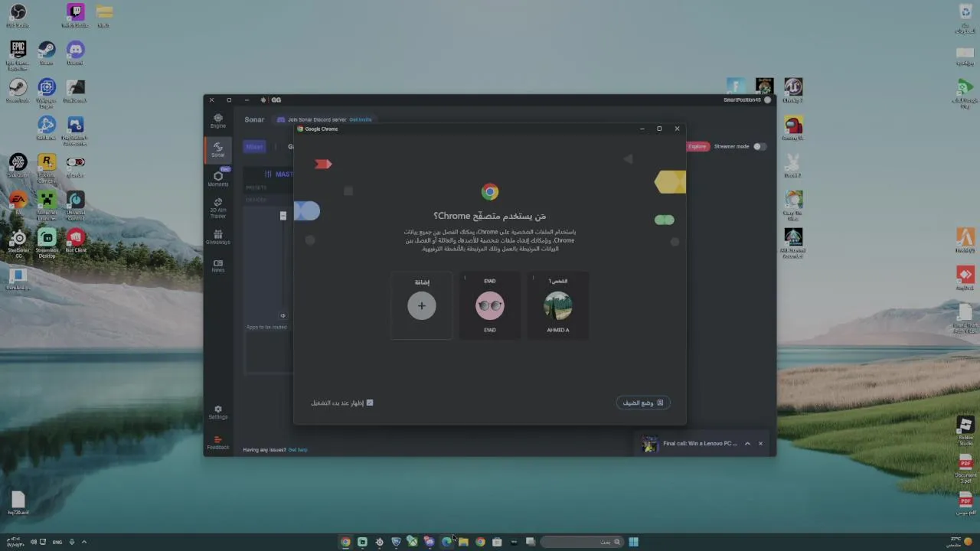The image size is (980, 551).
Task: Open Twitch Studio desktop shortcut
Action: coord(75,15)
